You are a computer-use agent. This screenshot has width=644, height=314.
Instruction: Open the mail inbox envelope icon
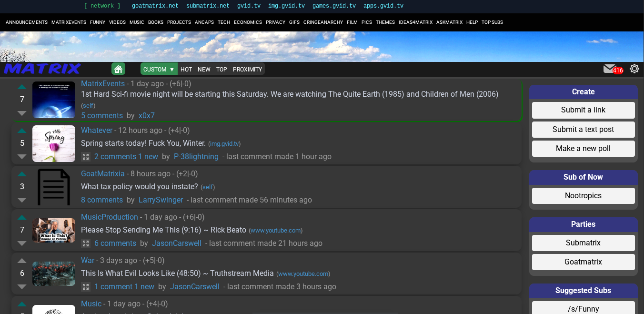[x=609, y=69]
